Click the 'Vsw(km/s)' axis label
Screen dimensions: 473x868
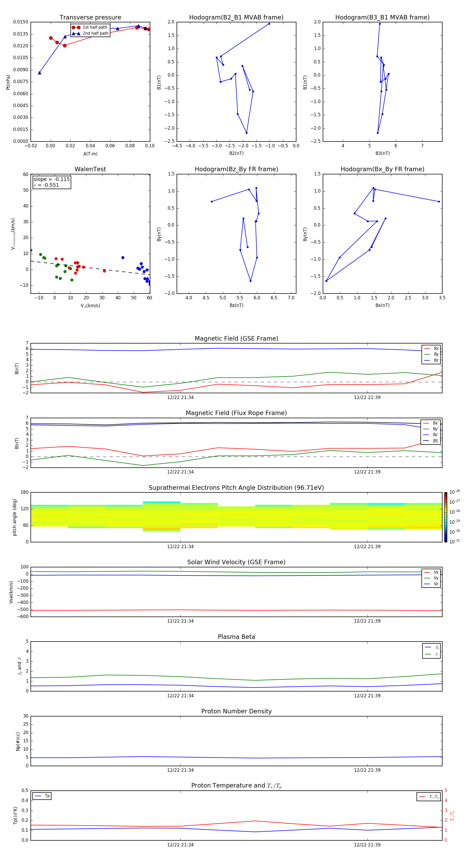[11, 592]
